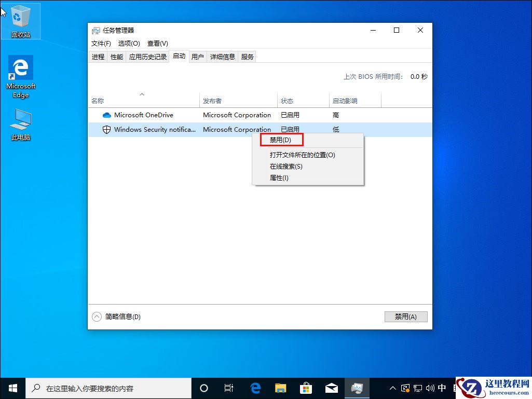The image size is (532, 399).
Task: Open Microsoft Store from the taskbar
Action: tap(306, 388)
